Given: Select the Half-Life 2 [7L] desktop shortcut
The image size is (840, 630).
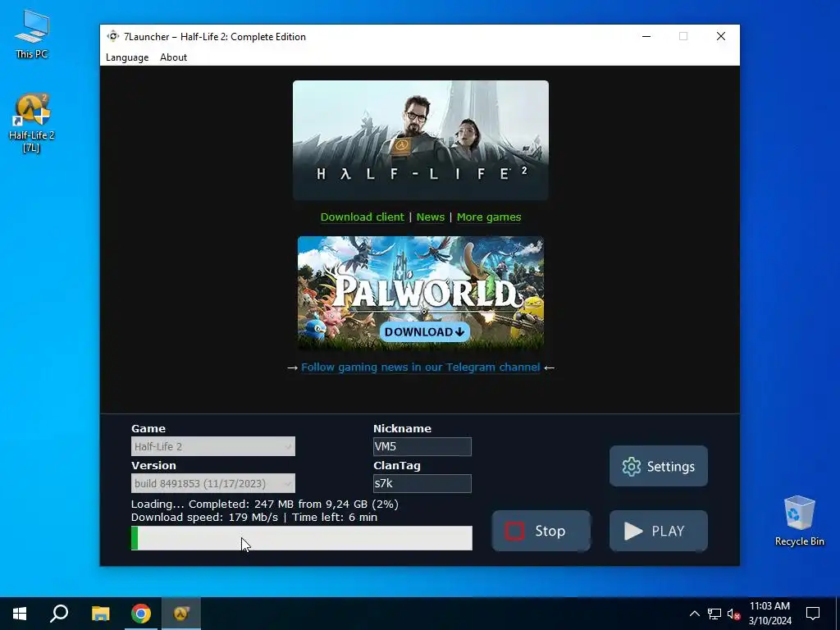Looking at the screenshot, I should point(32,123).
